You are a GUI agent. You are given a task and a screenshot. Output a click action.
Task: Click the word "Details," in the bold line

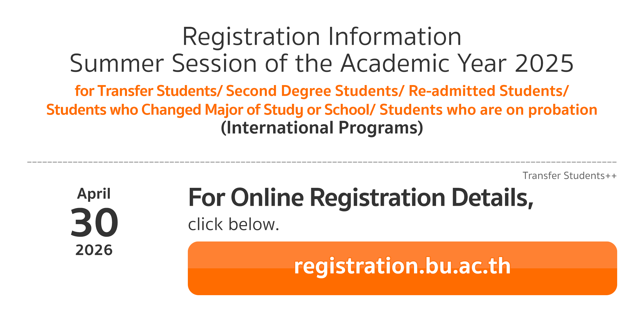click(x=492, y=198)
